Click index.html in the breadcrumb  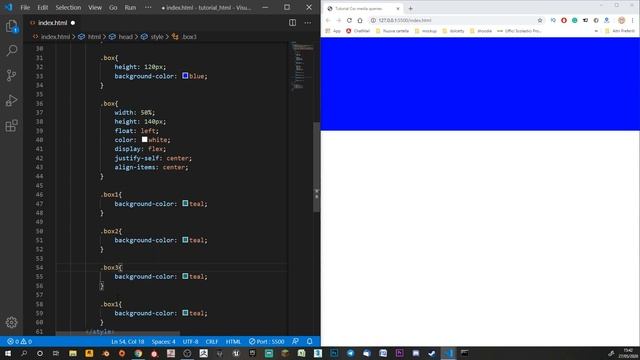[56, 37]
